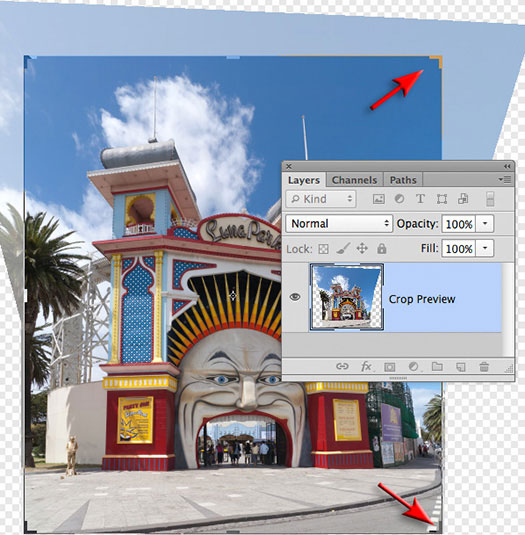The image size is (525, 535).
Task: Filter layers by pixel layer icon
Action: (x=378, y=199)
